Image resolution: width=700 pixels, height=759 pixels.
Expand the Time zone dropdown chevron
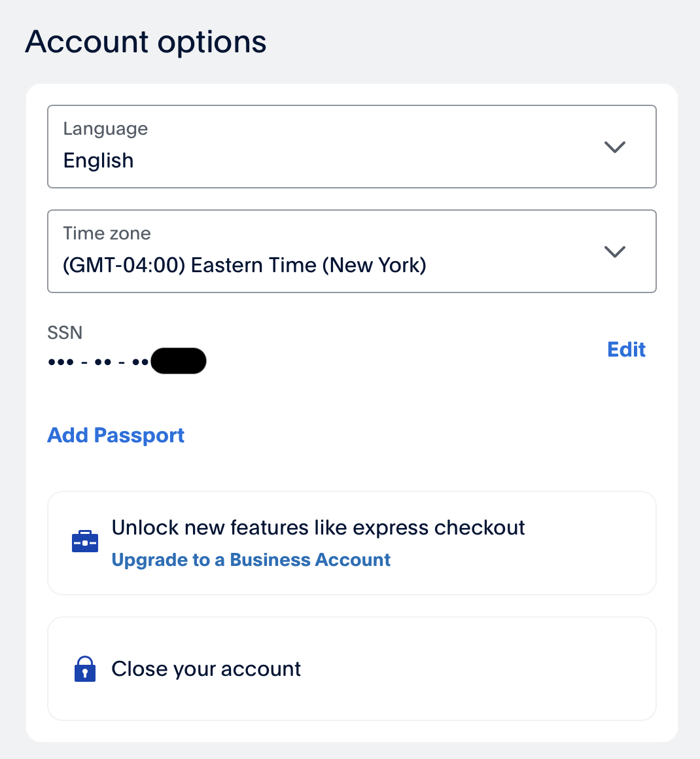click(615, 252)
